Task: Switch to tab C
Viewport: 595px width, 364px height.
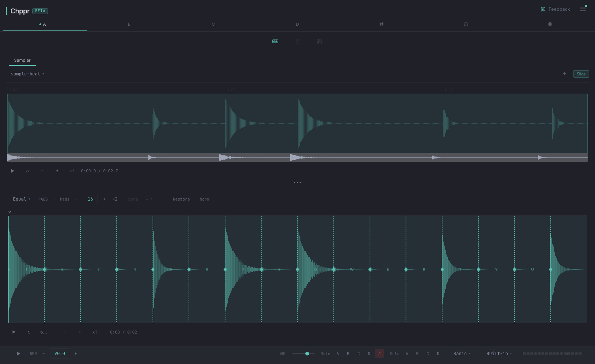Action: (213, 24)
